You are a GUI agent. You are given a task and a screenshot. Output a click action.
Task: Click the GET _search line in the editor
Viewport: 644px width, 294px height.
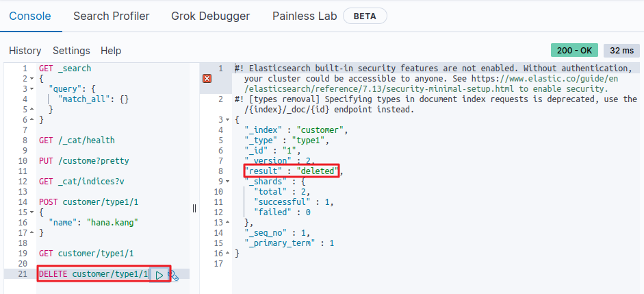65,69
